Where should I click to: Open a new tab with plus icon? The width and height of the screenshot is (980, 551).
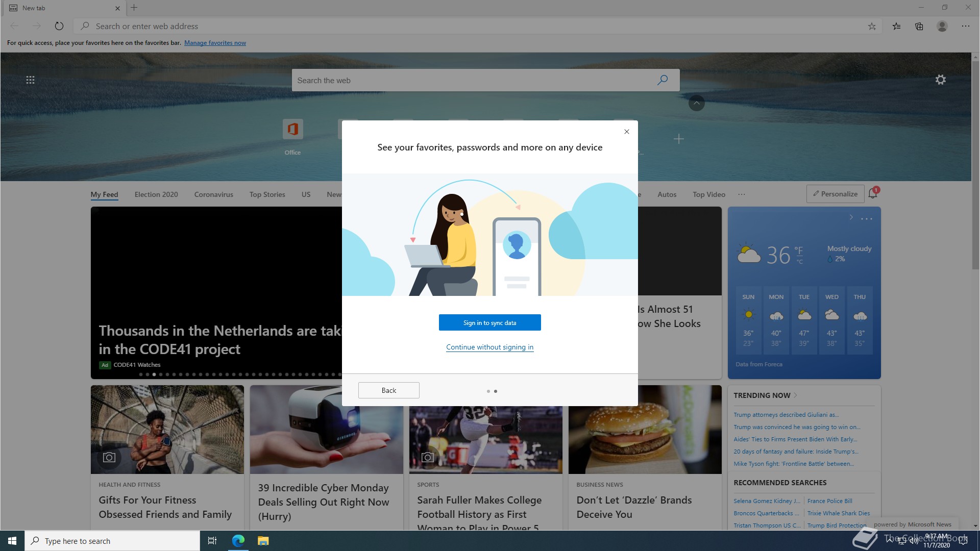click(x=134, y=8)
